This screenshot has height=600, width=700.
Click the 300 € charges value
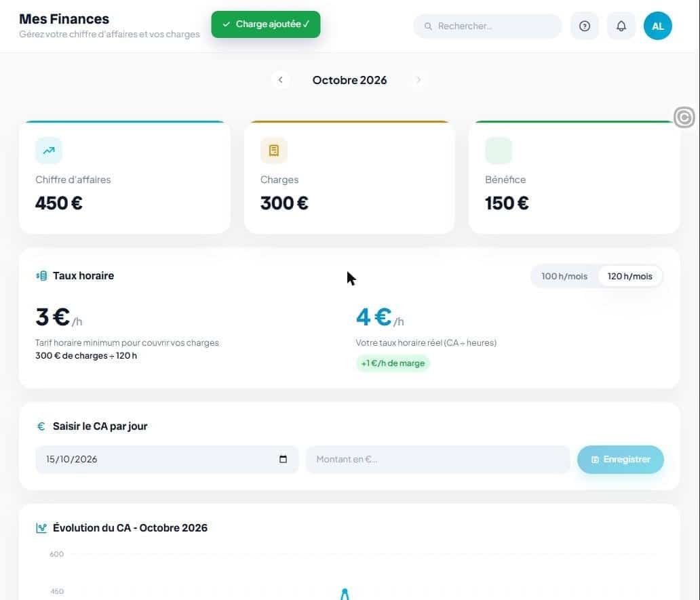(284, 203)
